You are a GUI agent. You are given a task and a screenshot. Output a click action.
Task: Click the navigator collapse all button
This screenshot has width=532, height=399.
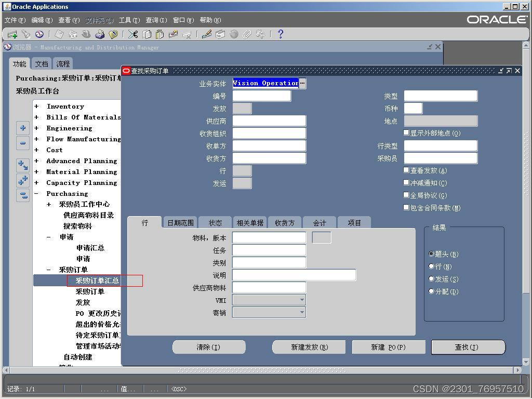(23, 195)
